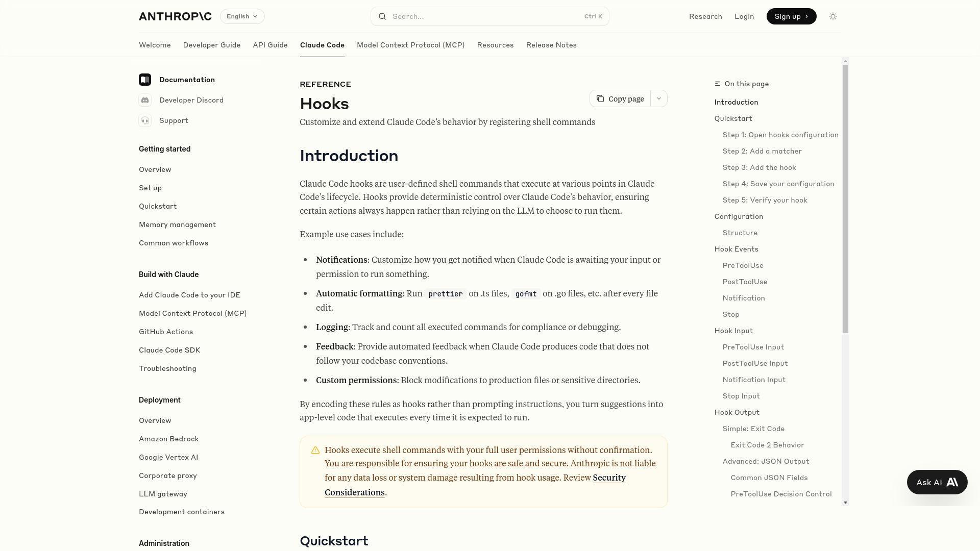Jump to Structure in outline

tap(740, 233)
